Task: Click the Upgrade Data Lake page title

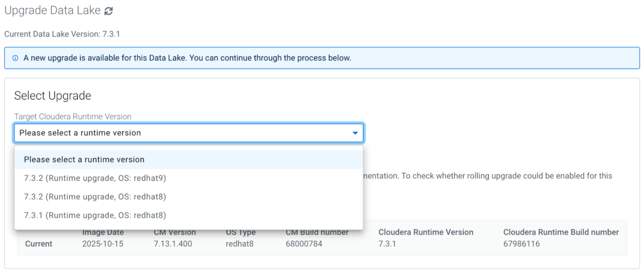Action: tap(52, 10)
